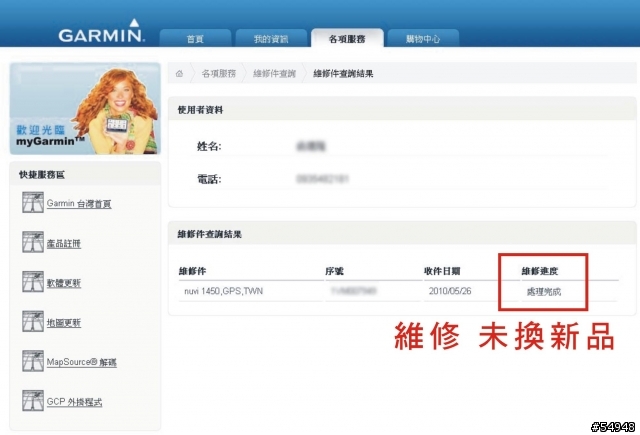Click icon beside MapSource 解碼
The height and width of the screenshot is (435, 640).
(x=33, y=361)
